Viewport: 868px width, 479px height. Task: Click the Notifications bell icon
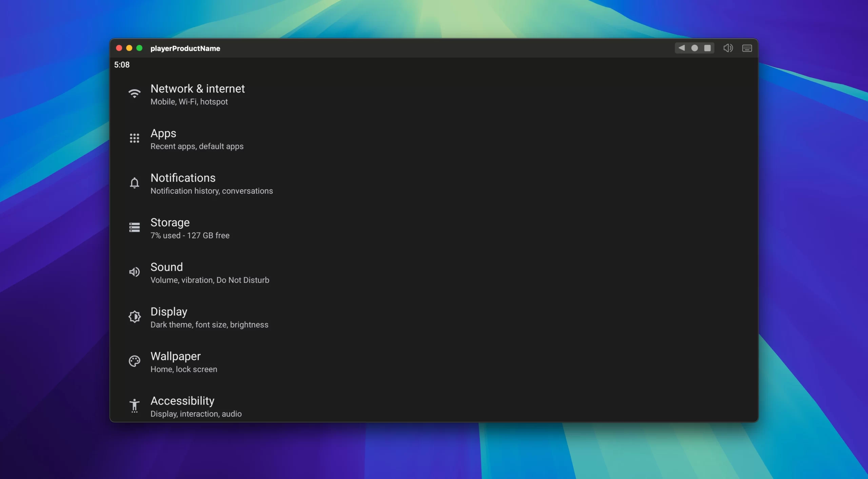click(134, 183)
